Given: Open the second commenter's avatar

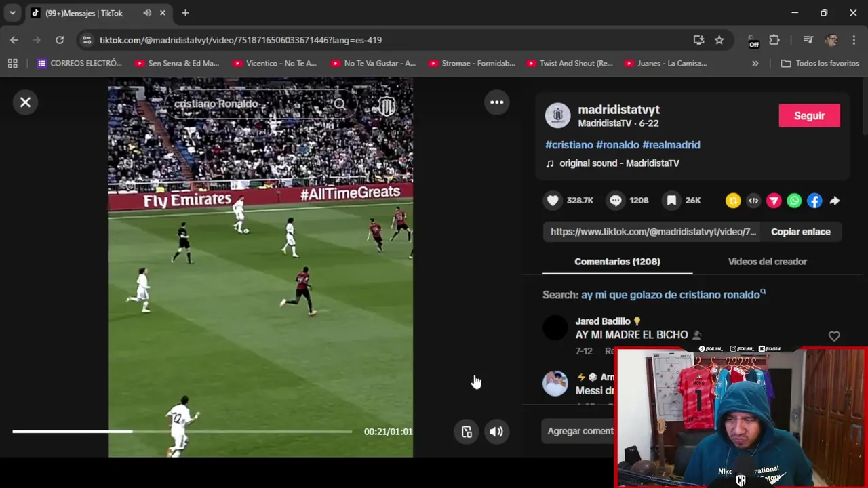Looking at the screenshot, I should 555,384.
